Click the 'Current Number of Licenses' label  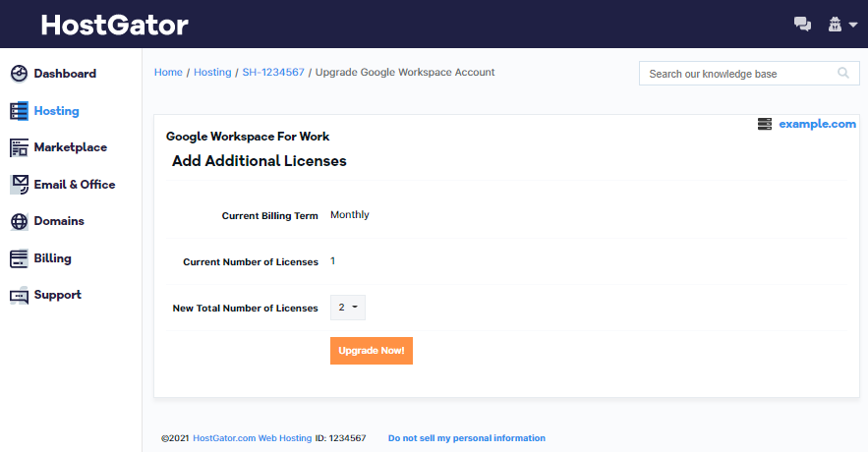pyautogui.click(x=251, y=261)
